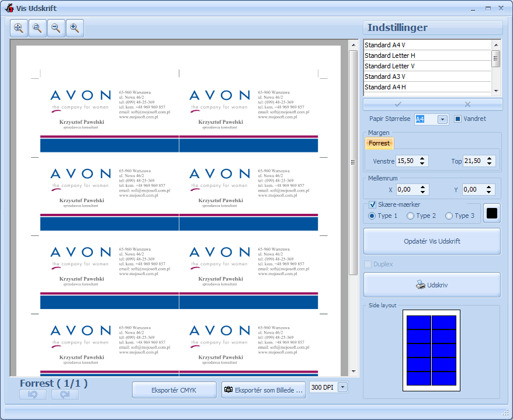Select the Type 3 radio button

tap(449, 216)
